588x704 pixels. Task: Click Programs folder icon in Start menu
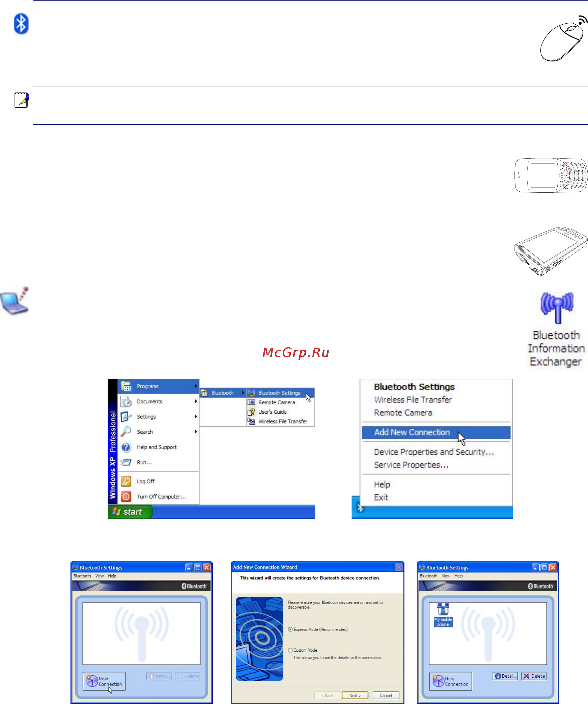coord(126,386)
